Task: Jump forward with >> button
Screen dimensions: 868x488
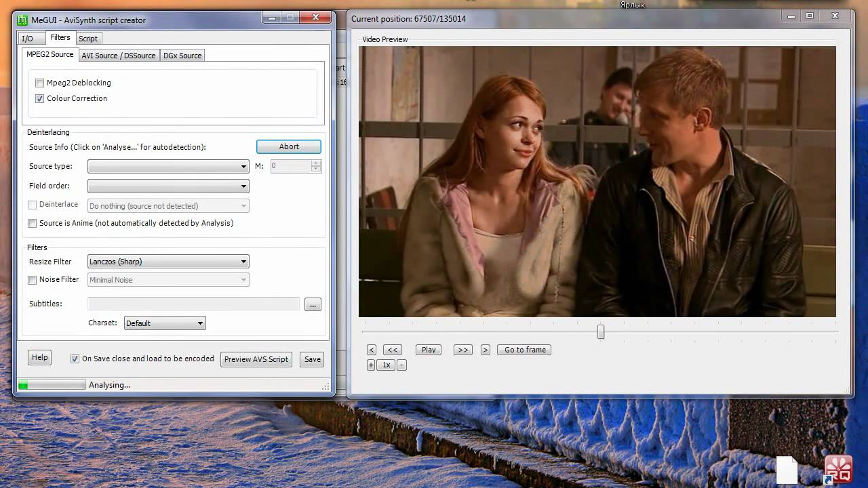Action: click(462, 350)
